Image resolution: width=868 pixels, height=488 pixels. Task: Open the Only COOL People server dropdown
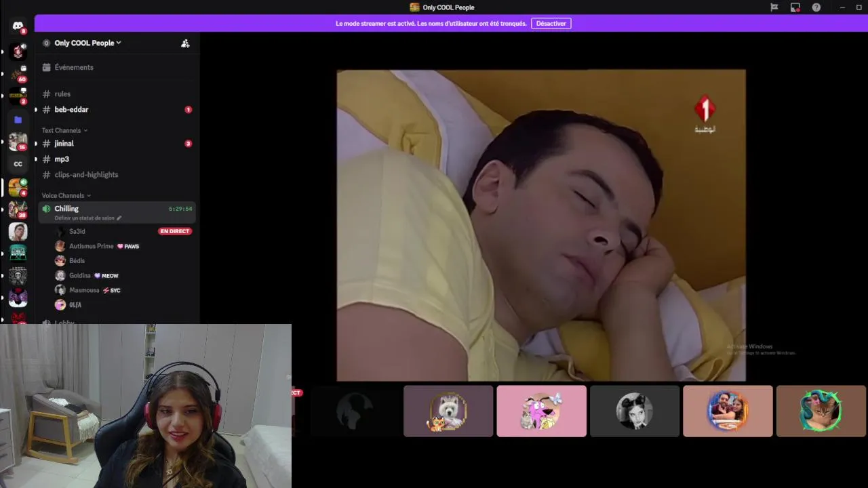[x=88, y=43]
